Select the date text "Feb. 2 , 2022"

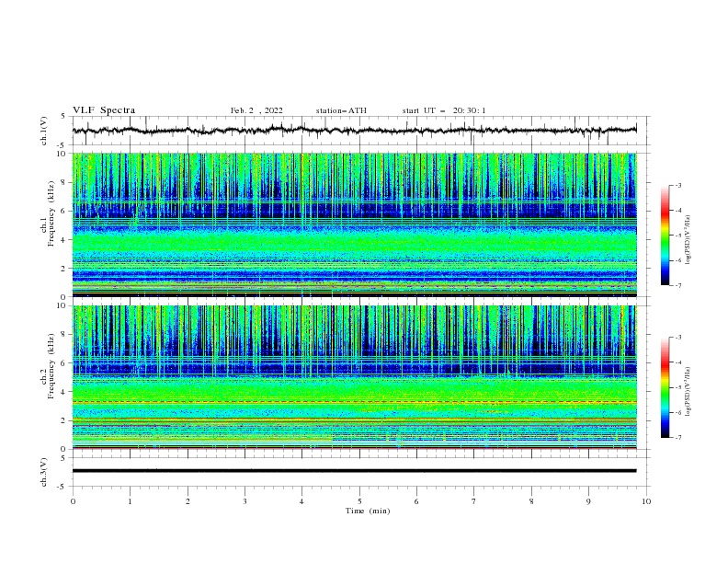point(256,110)
